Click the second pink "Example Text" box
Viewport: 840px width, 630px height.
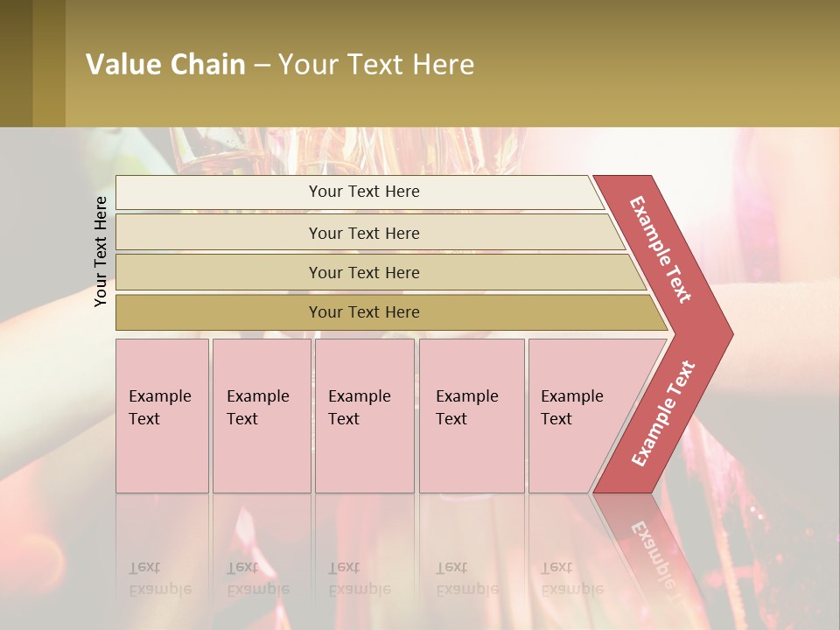(261, 416)
